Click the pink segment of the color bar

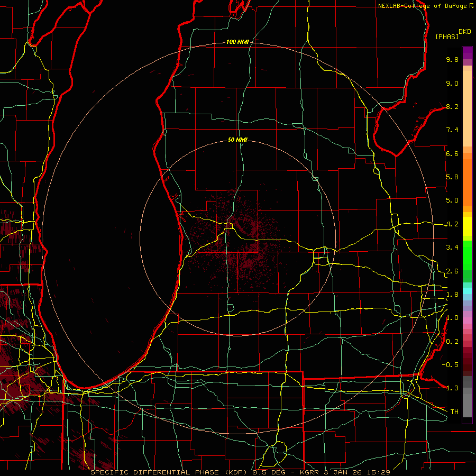click(x=467, y=321)
